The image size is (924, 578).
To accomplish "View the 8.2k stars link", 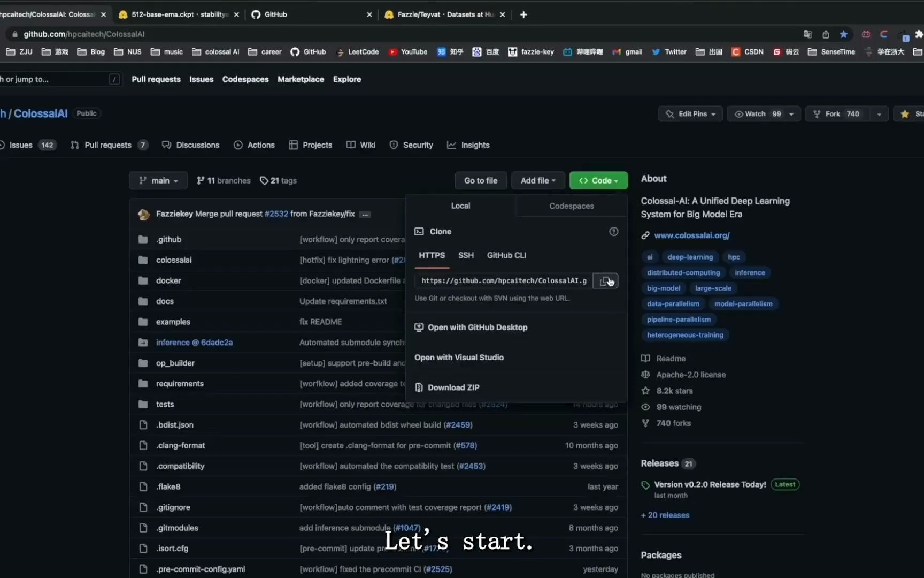I will pos(674,391).
